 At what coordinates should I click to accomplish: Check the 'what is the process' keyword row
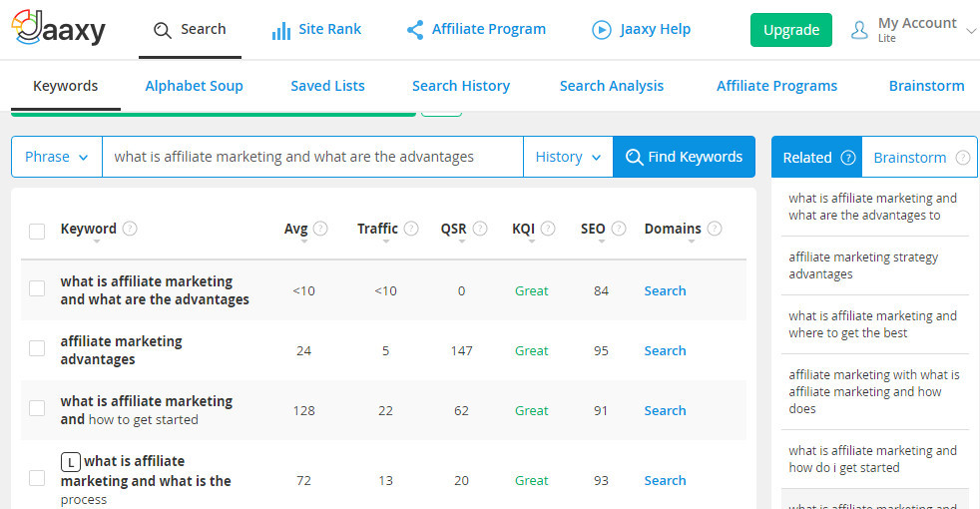tap(37, 478)
